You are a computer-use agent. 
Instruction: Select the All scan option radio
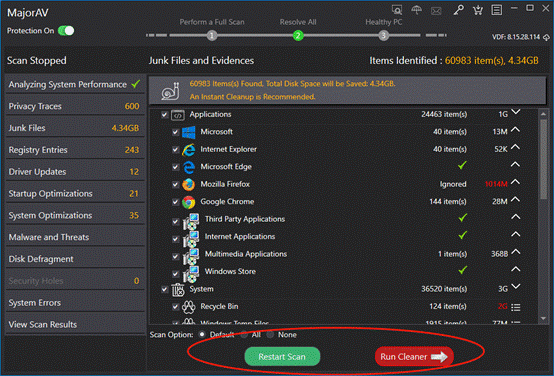[244, 334]
